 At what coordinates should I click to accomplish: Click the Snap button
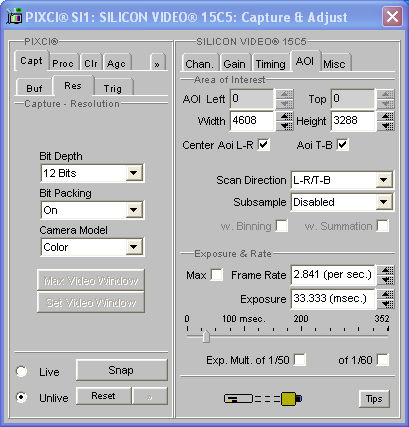tap(121, 370)
